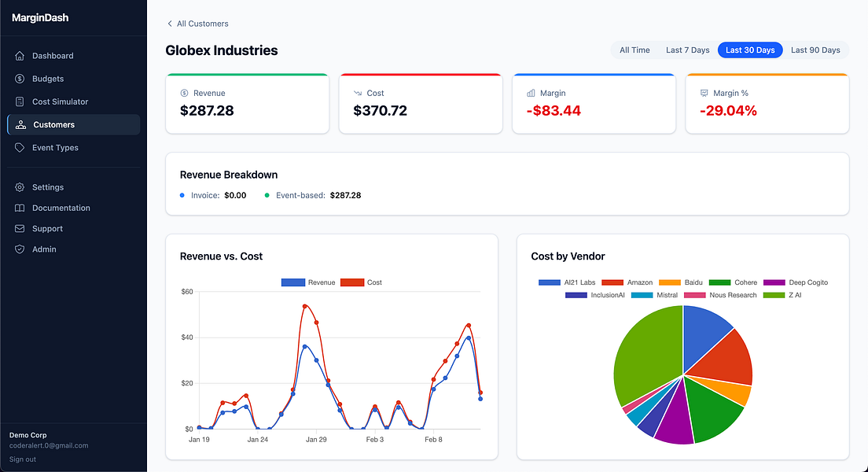Toggle Revenue series in chart legend
Image resolution: width=868 pixels, height=472 pixels.
pos(308,282)
